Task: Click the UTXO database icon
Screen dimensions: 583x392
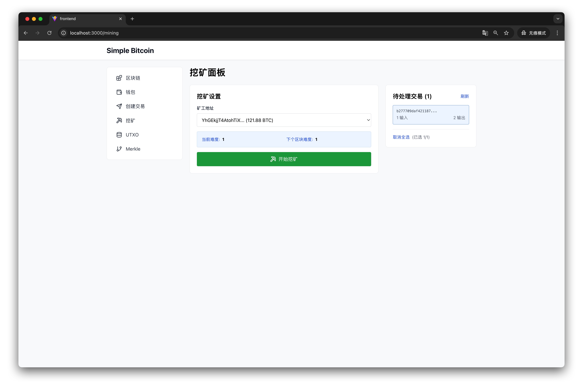Action: [x=119, y=135]
